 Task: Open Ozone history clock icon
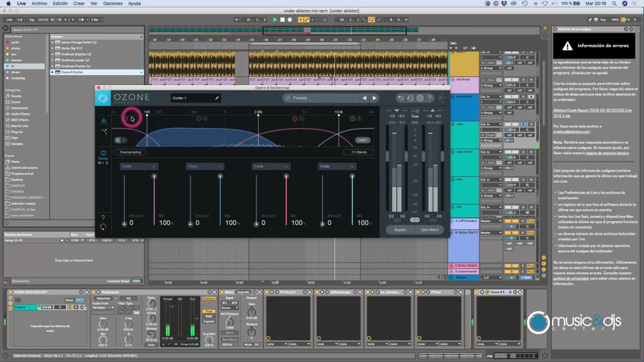(410, 98)
